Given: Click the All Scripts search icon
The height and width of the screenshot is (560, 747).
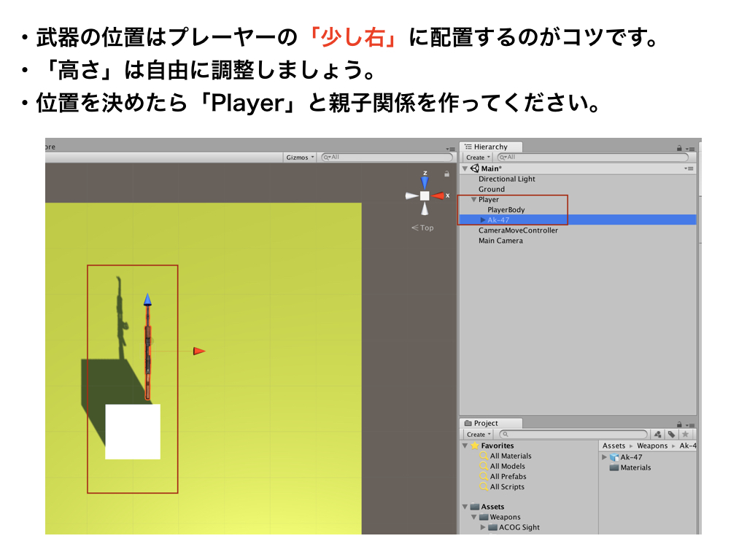Looking at the screenshot, I should pos(484,486).
